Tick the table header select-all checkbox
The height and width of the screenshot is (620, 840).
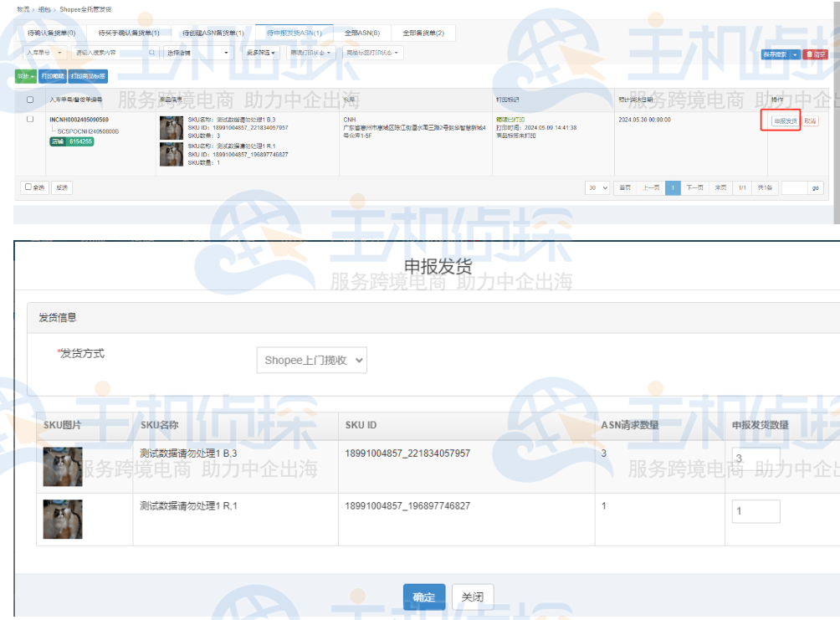(30, 100)
